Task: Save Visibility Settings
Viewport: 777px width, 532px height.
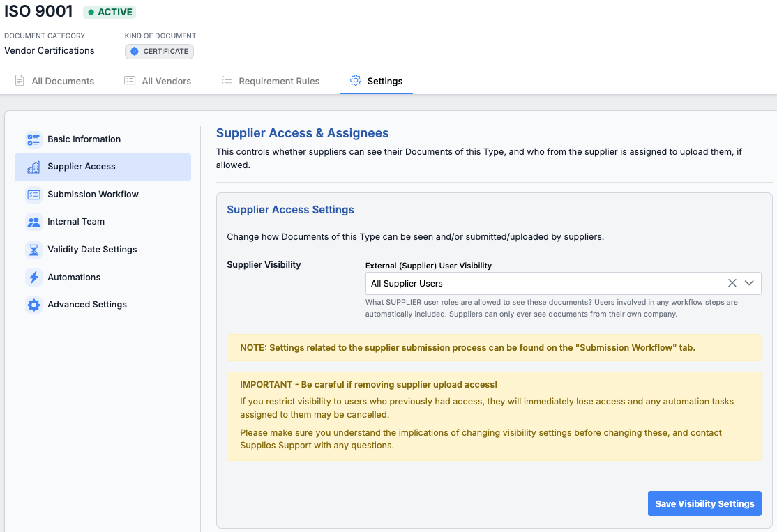Action: tap(704, 503)
